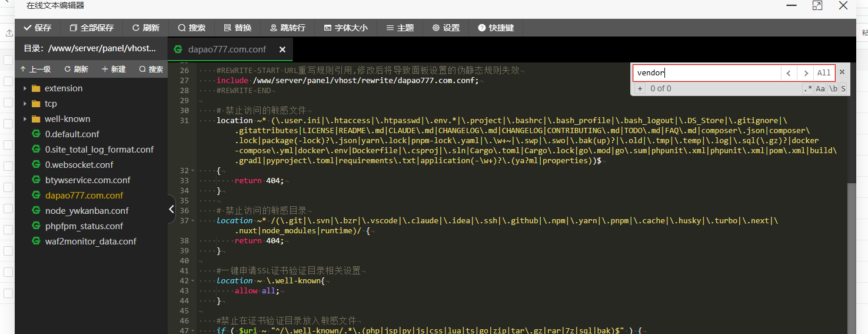Open btywservice.com.conf file
The width and height of the screenshot is (868, 334).
coord(88,180)
